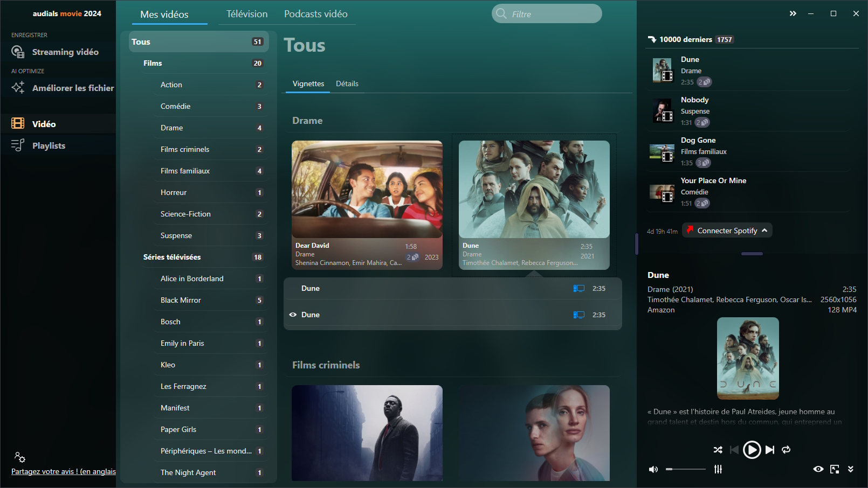Switch player to detached window mode
The height and width of the screenshot is (488, 868).
(x=835, y=469)
